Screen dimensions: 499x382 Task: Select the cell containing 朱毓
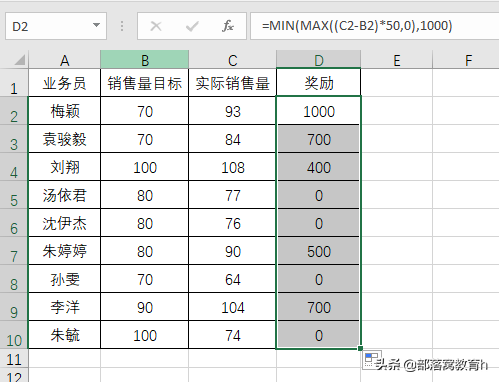[x=64, y=335]
